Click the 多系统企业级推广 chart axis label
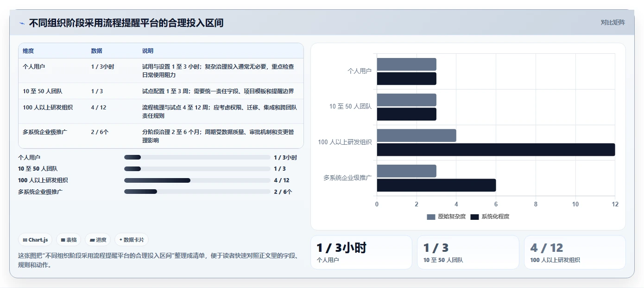The image size is (644, 288). (347, 178)
